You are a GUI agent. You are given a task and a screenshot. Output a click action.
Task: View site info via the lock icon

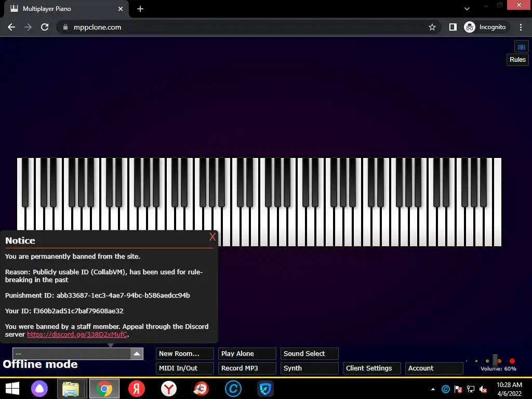pyautogui.click(x=65, y=27)
